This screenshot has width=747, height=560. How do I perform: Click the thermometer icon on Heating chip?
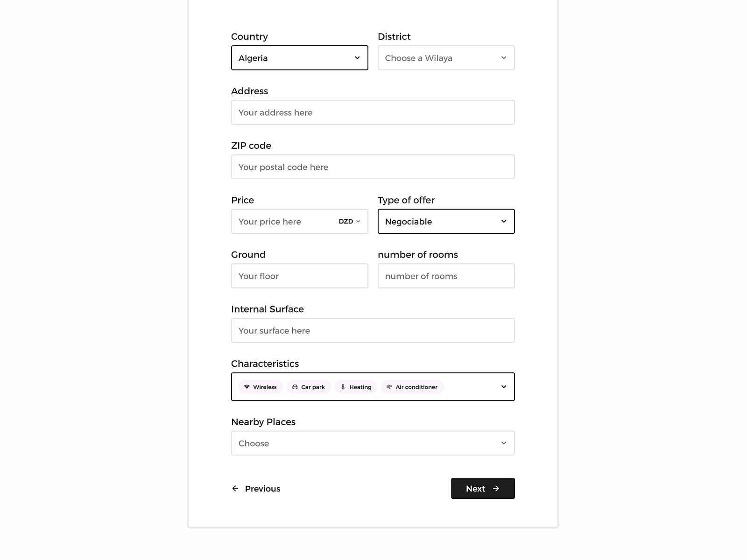point(343,387)
